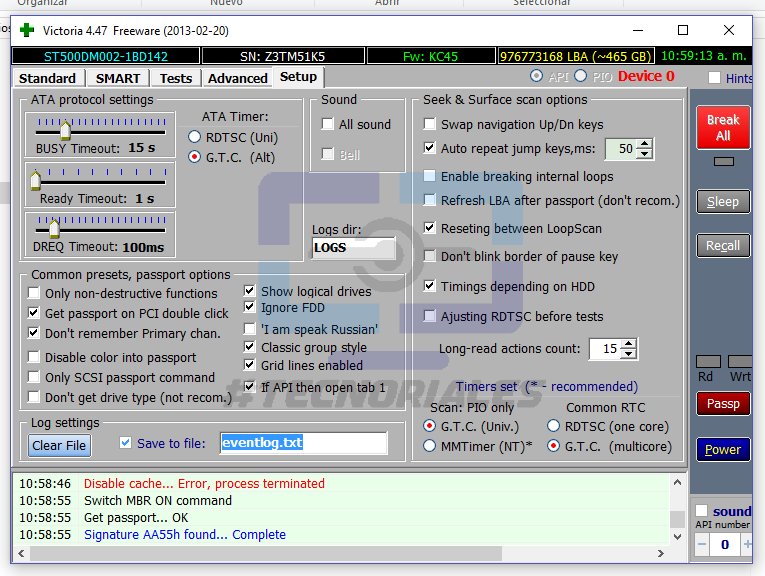
Task: Toggle Auto repeat jump keys checkbox
Action: 429,148
